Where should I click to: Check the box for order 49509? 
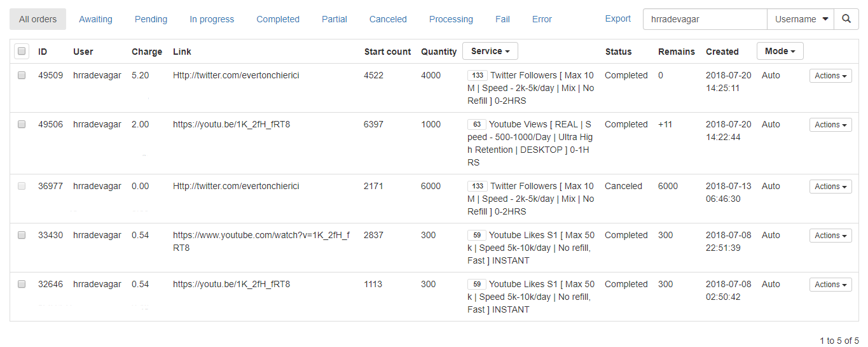pyautogui.click(x=22, y=75)
